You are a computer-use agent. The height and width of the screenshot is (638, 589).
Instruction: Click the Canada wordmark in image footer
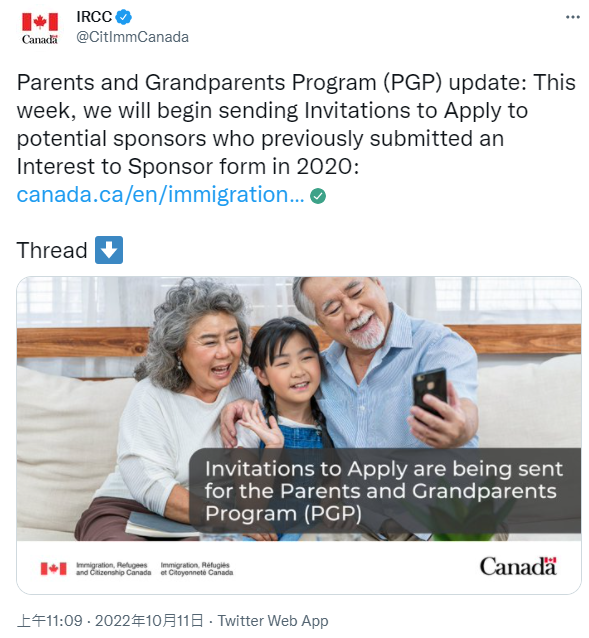pos(518,566)
